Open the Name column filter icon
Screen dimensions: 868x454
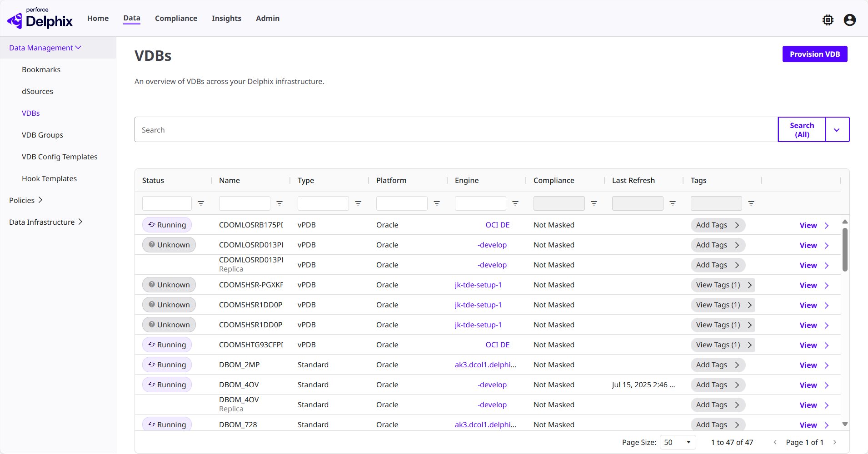click(279, 203)
